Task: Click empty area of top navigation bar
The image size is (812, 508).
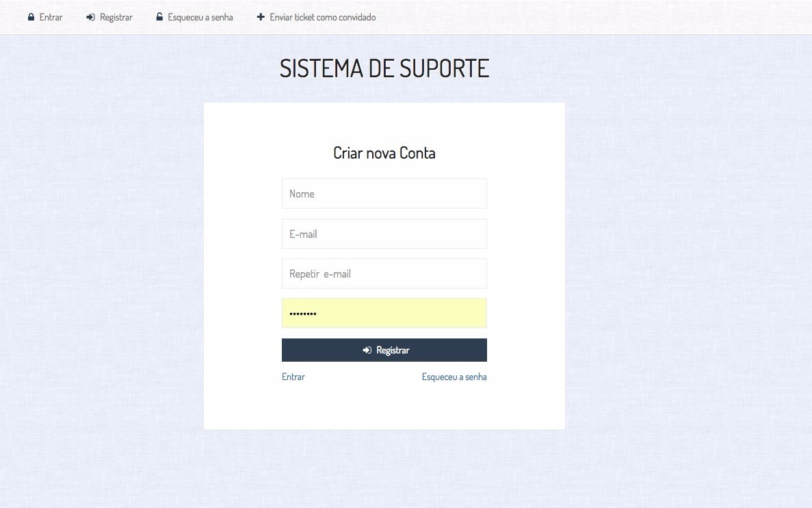Action: point(581,17)
